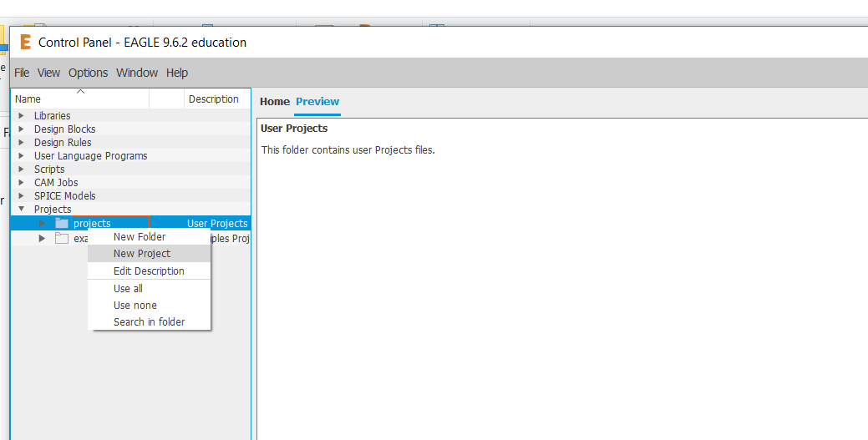
Task: Click the EAGLE logo icon in title bar
Action: click(25, 42)
